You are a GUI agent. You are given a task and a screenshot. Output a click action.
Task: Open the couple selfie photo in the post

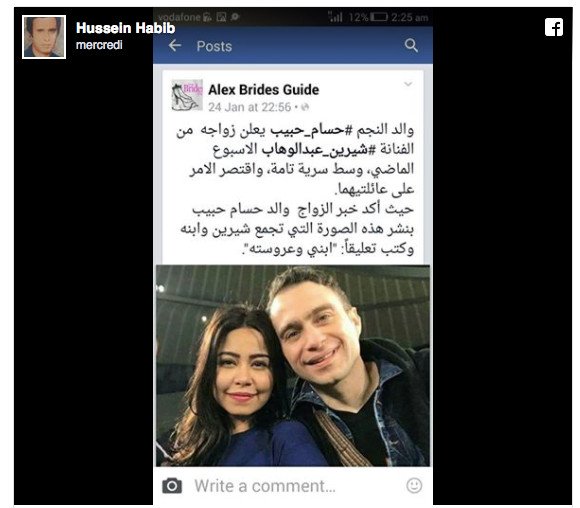pos(293,366)
